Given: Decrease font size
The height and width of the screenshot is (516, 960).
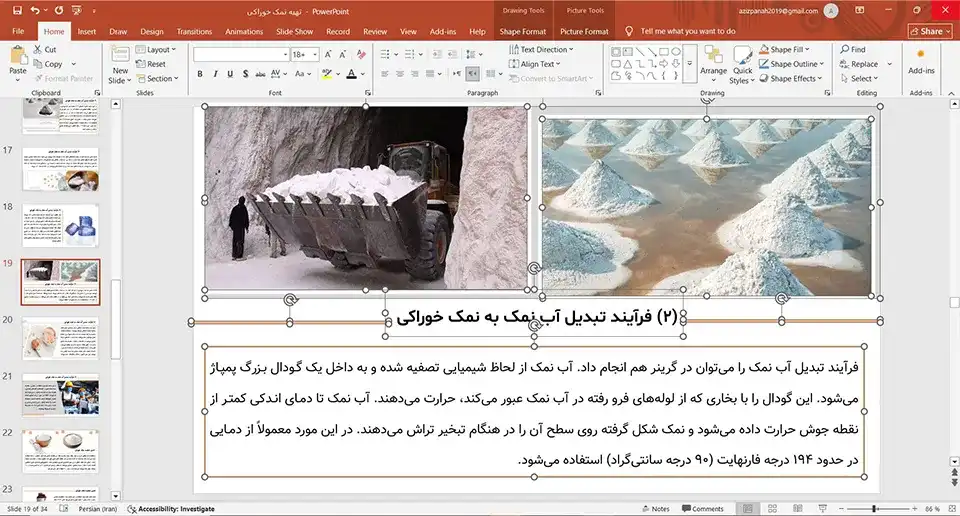Looking at the screenshot, I should (342, 54).
